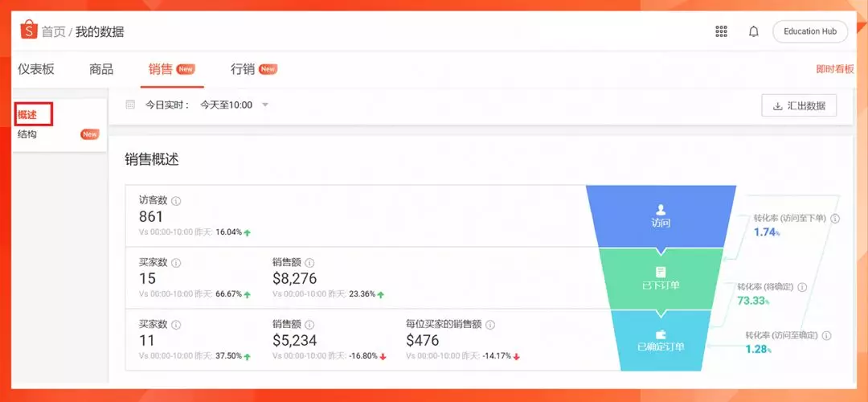The width and height of the screenshot is (868, 402).
Task: Open the 即时看板 link
Action: (835, 69)
